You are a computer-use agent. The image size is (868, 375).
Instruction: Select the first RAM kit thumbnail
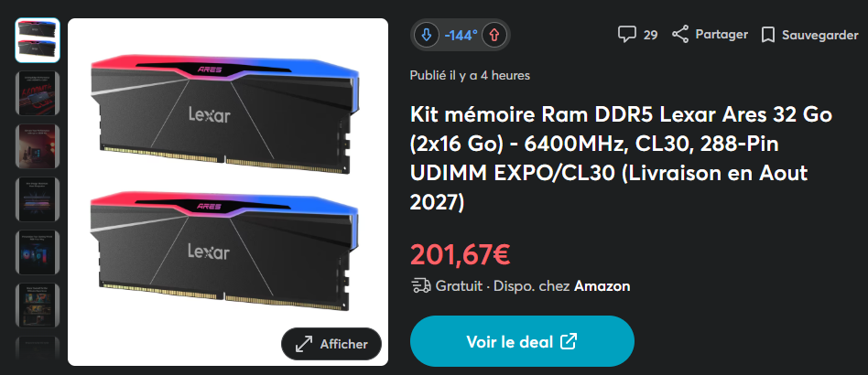point(38,40)
